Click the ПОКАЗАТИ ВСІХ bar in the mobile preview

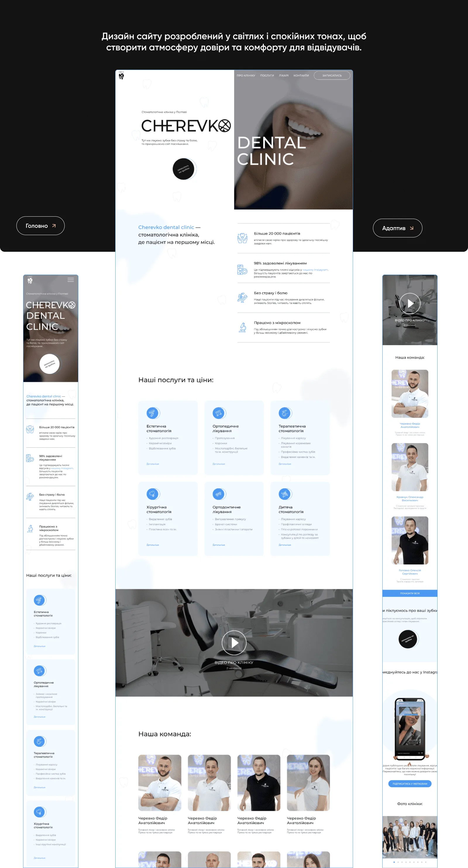point(410,593)
